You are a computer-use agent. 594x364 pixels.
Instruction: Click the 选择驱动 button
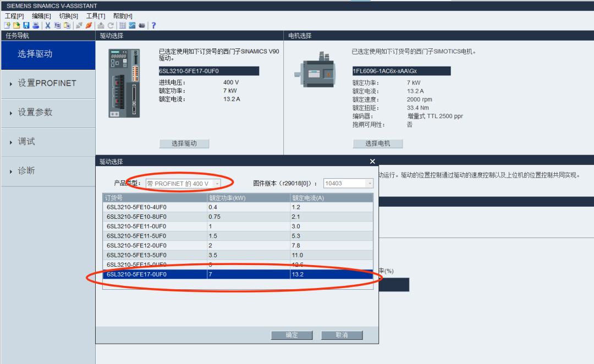click(184, 144)
